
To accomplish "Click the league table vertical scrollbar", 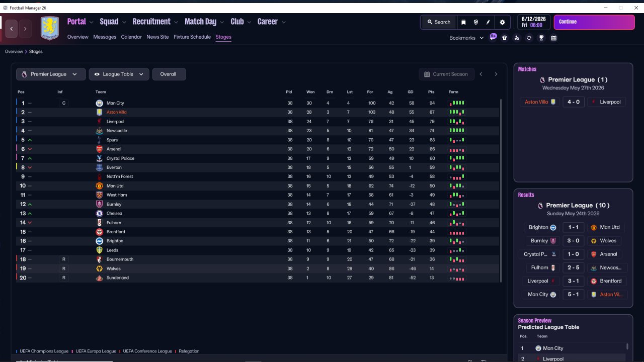I will coord(501,190).
